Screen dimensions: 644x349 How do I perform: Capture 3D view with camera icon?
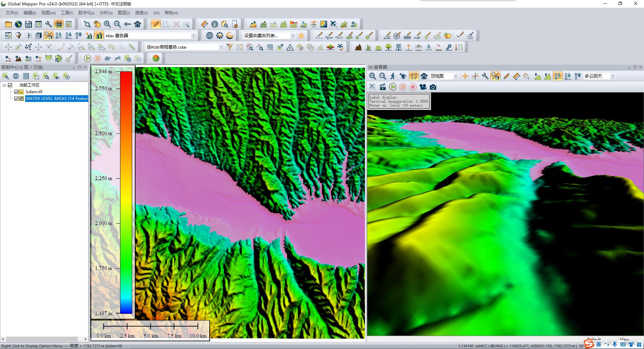pos(433,87)
